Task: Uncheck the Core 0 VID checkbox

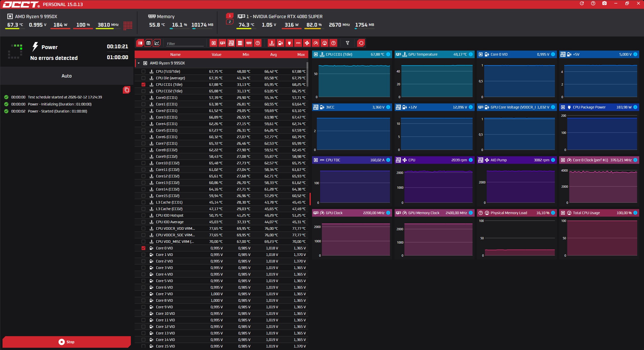Action: [143, 248]
